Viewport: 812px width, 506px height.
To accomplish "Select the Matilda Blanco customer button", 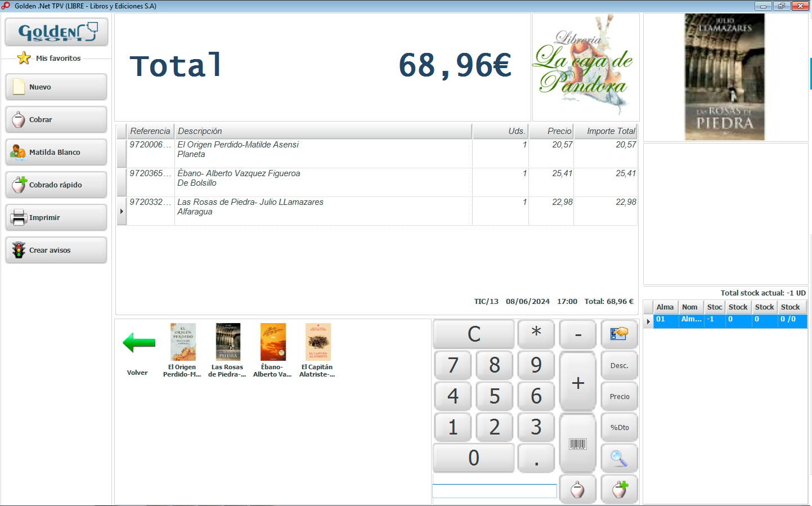I will (56, 153).
